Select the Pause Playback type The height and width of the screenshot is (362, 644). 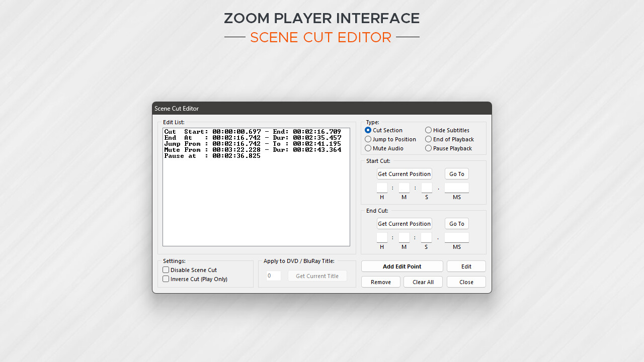tap(428, 148)
